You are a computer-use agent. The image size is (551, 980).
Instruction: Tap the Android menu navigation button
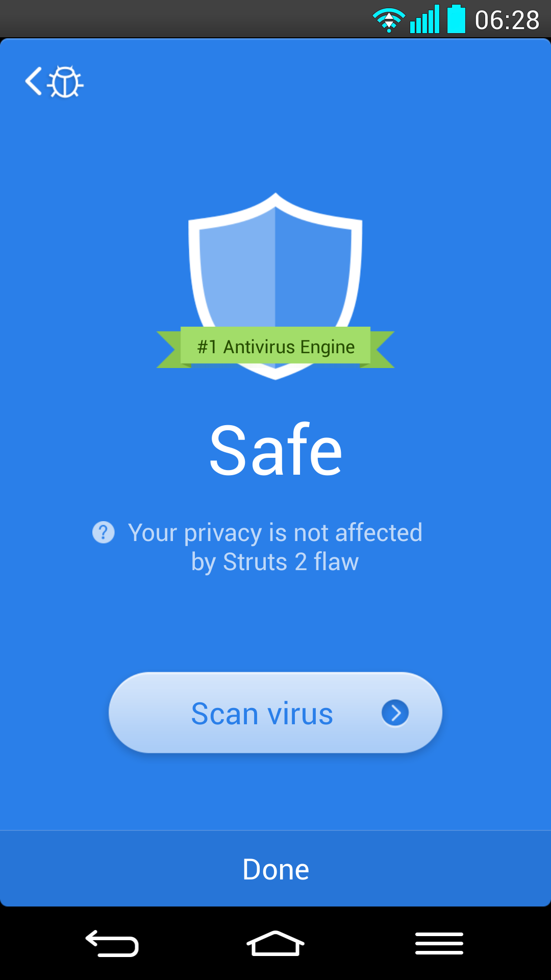(x=439, y=943)
